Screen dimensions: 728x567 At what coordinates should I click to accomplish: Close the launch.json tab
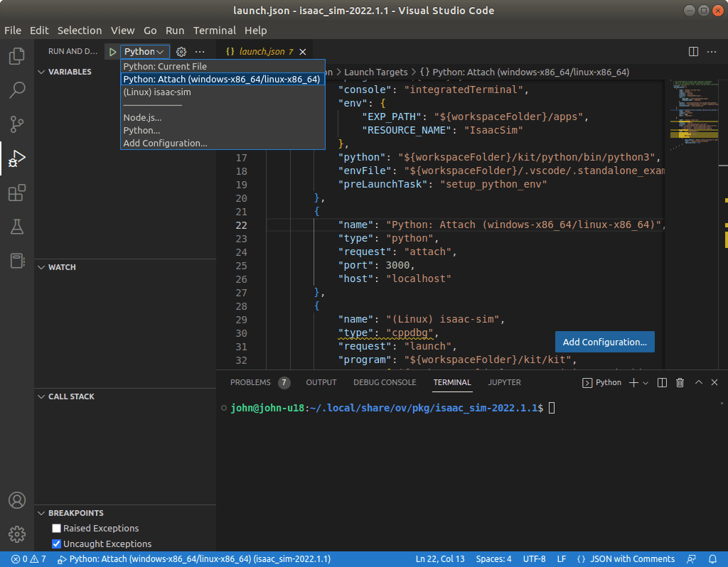pyautogui.click(x=303, y=52)
